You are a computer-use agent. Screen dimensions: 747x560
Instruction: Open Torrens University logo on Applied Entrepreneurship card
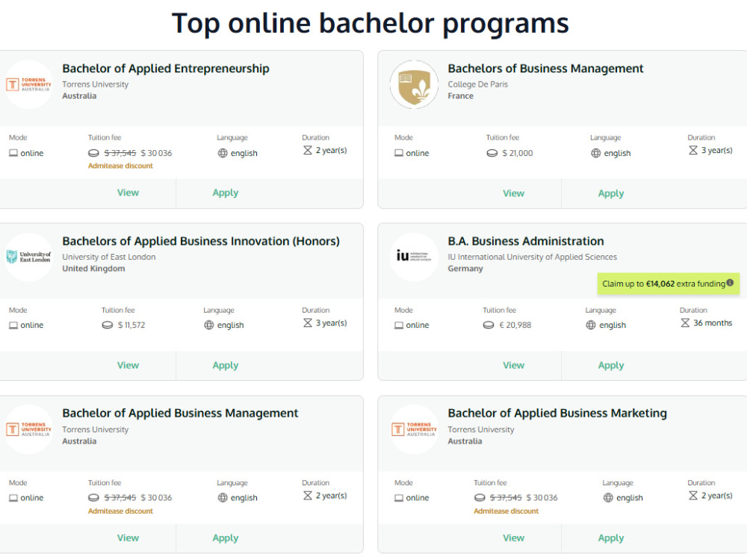[28, 85]
